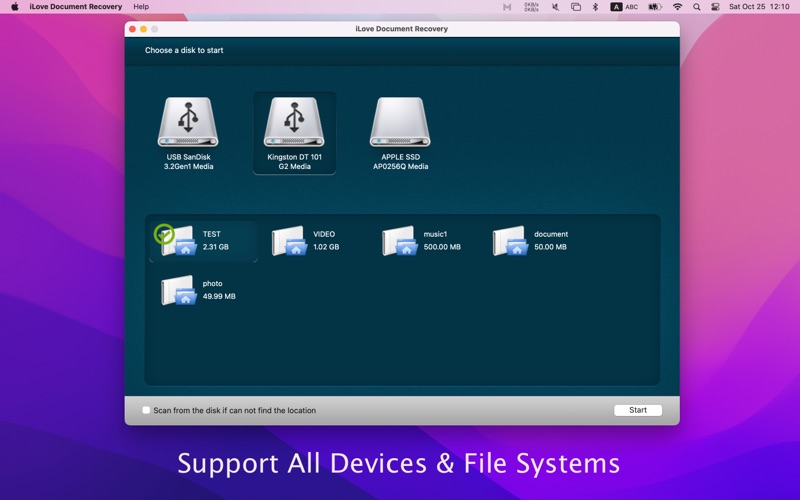The height and width of the screenshot is (500, 800).
Task: Click the 'Kingston DT 101 G2 Media' label
Action: 294,162
